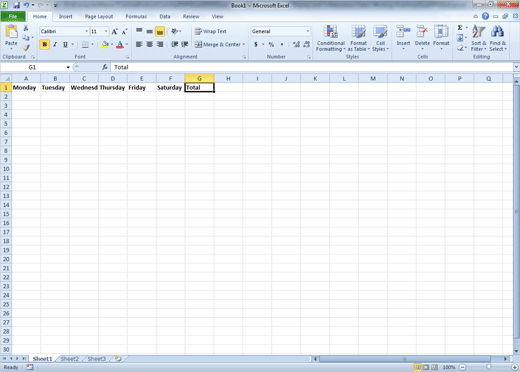This screenshot has width=520, height=372.
Task: Click the Insert Worksheet tab icon
Action: tap(118, 359)
